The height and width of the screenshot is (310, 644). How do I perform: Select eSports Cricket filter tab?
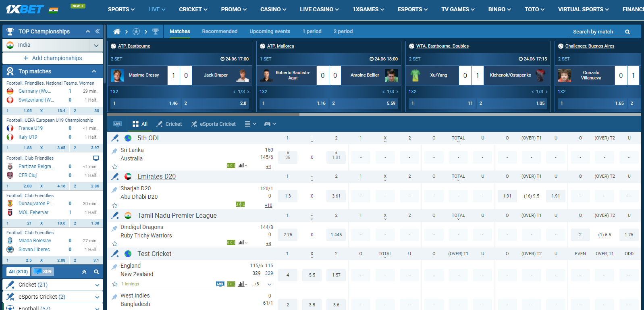[x=214, y=124]
